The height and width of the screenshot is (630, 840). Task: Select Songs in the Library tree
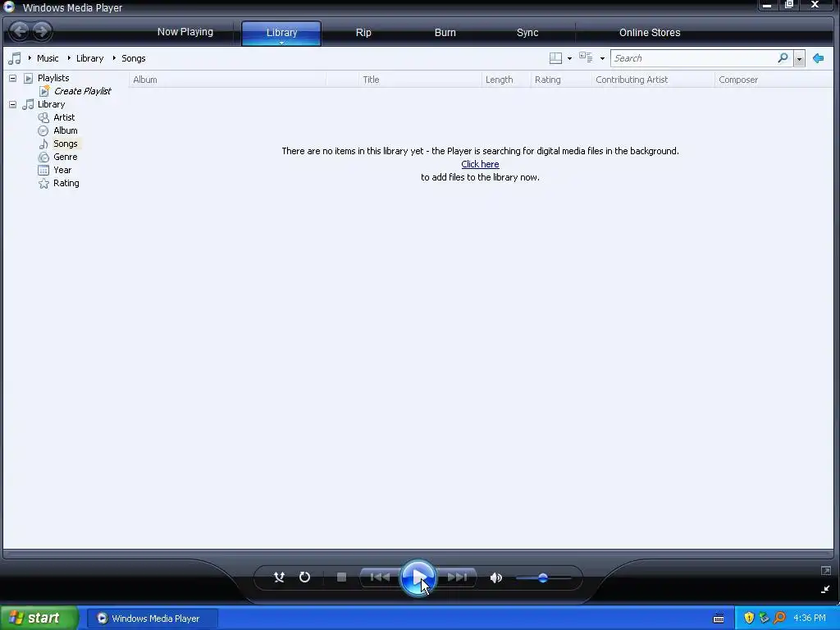[x=66, y=144]
